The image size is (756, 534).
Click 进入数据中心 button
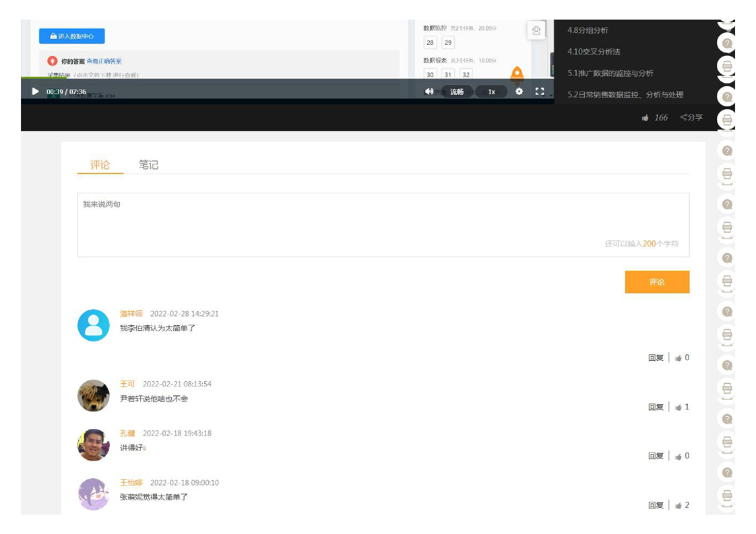[72, 36]
